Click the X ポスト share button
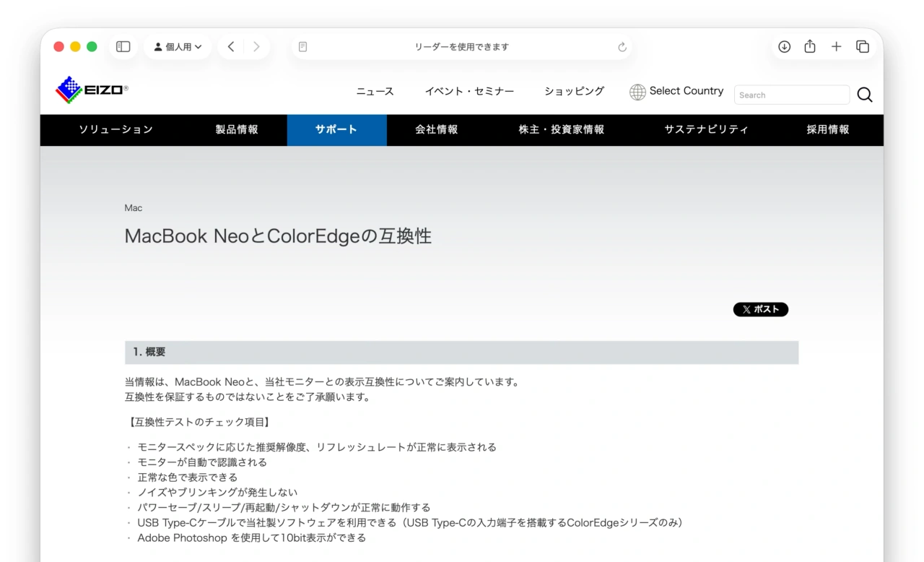924x562 pixels. (761, 309)
